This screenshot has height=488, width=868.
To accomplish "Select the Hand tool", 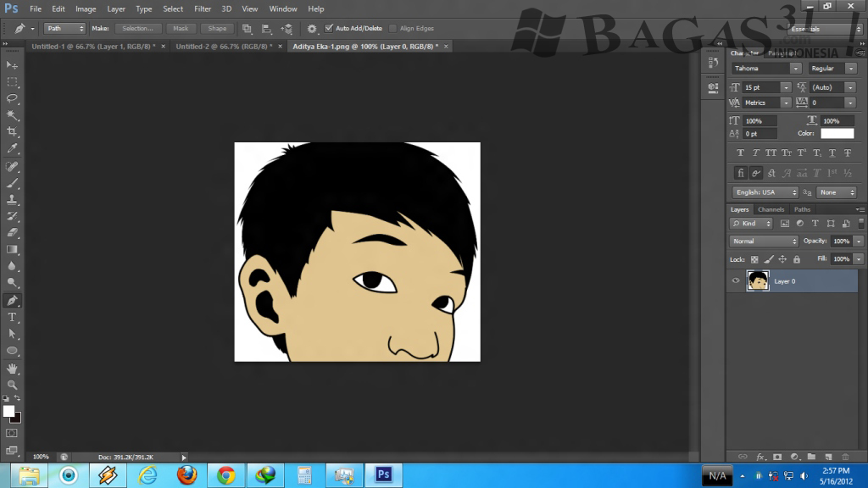I will [12, 369].
